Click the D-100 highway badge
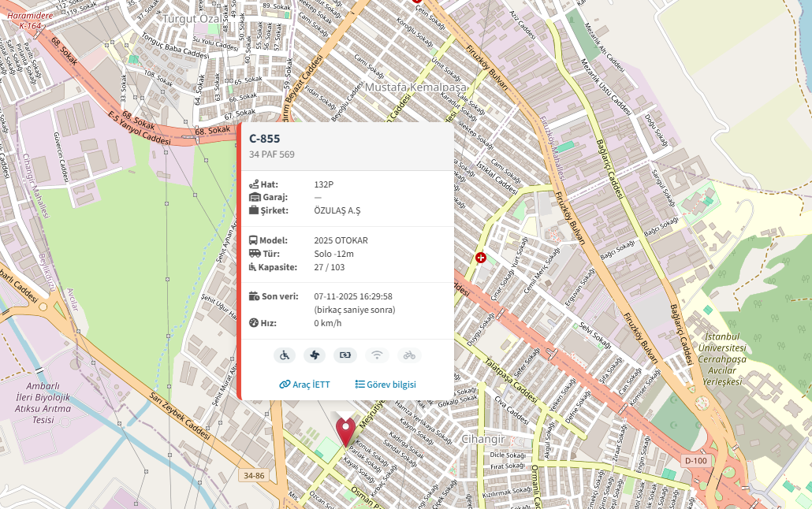The image size is (812, 509). [x=695, y=460]
